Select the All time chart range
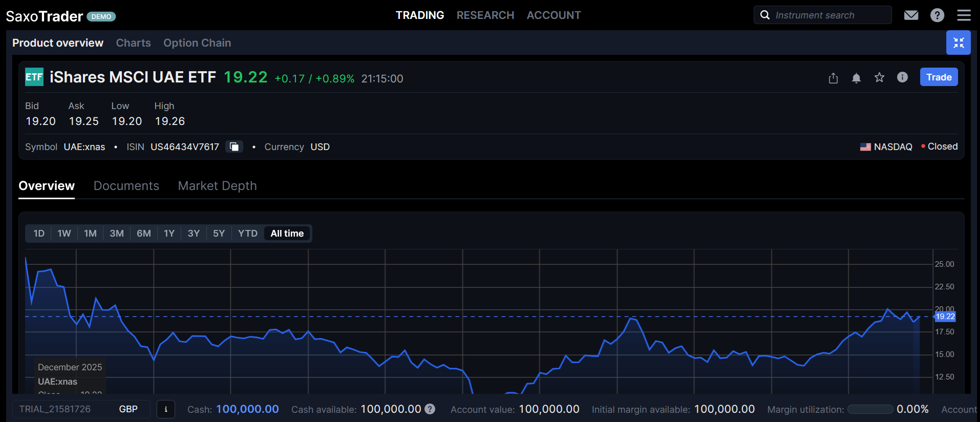 [x=287, y=234]
